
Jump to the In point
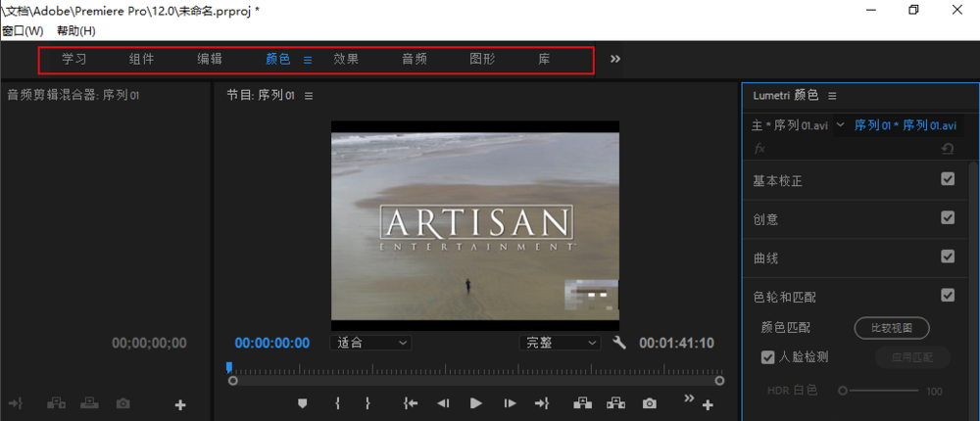point(411,402)
